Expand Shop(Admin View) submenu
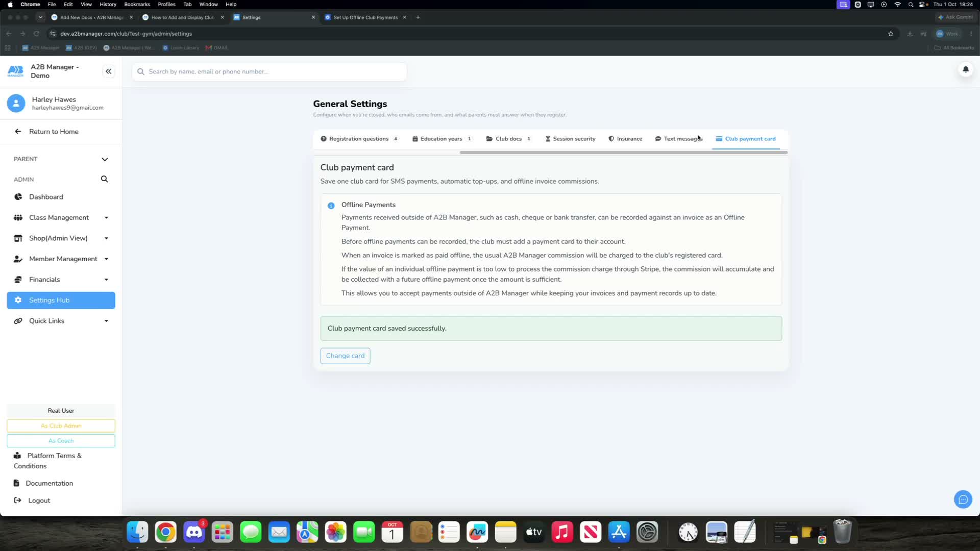 pos(106,238)
